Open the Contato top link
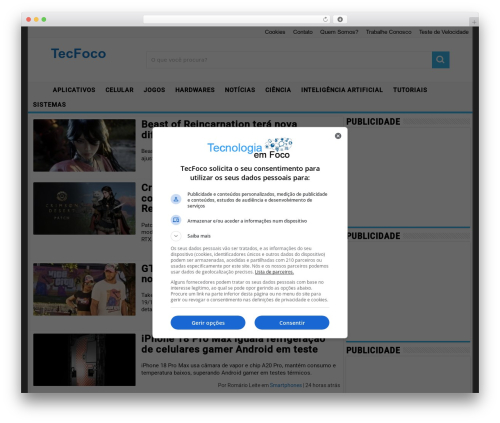This screenshot has width=500, height=423. click(x=303, y=32)
